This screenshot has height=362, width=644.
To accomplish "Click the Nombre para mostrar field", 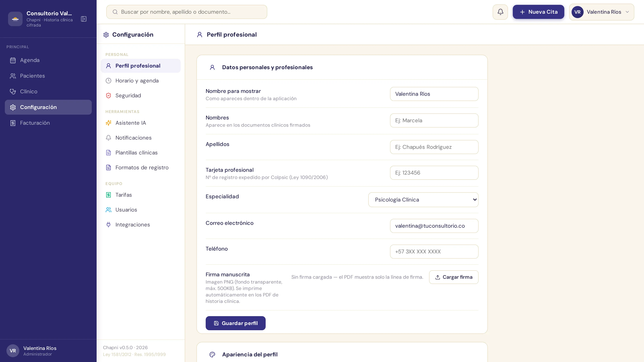I will point(434,94).
